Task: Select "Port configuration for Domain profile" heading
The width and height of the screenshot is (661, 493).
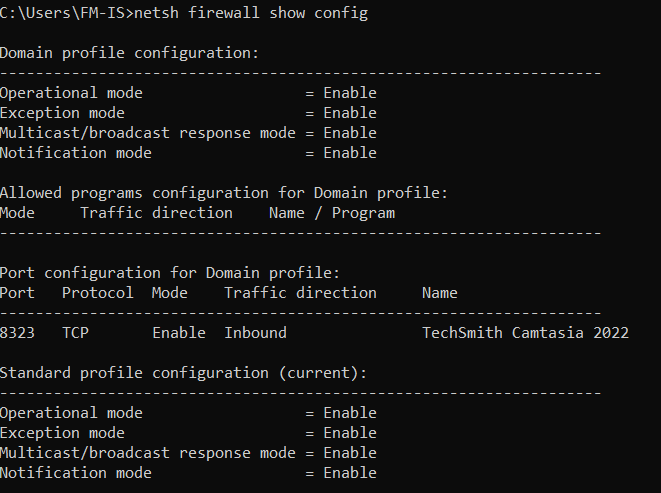Action: [170, 273]
